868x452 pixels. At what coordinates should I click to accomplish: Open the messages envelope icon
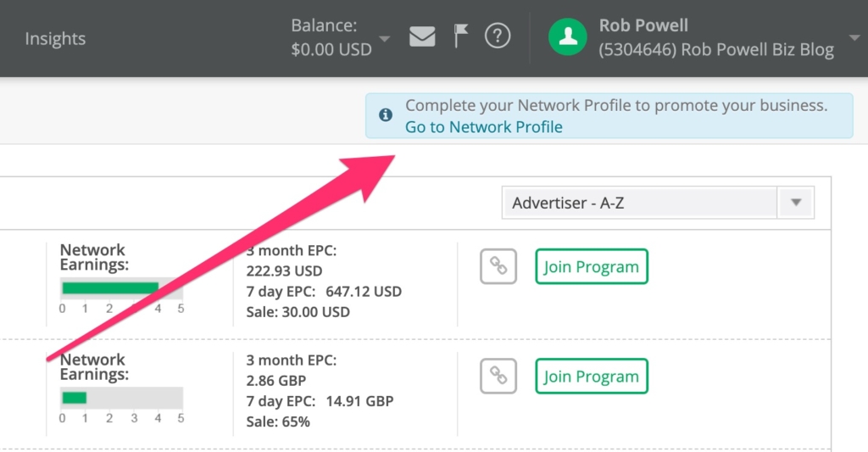[422, 36]
